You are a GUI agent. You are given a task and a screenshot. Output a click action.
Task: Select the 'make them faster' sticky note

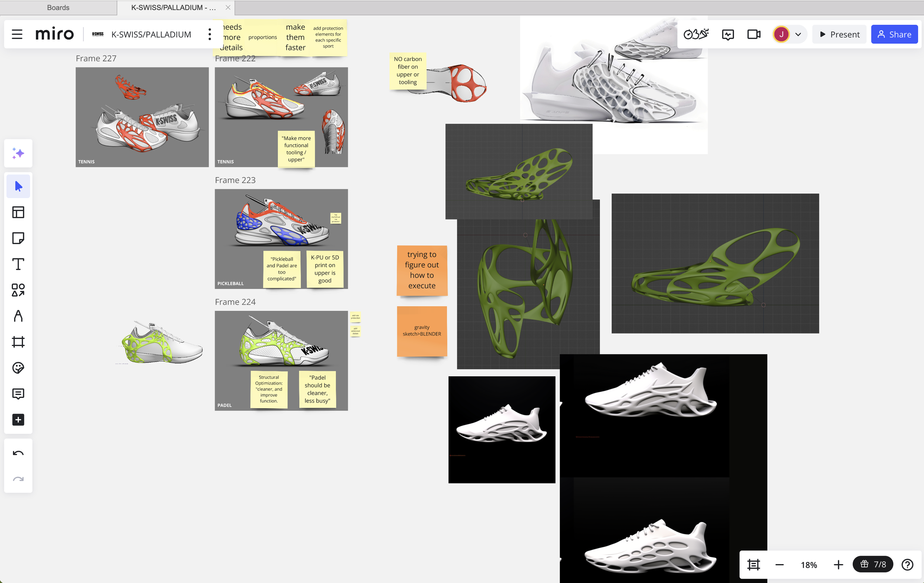point(295,38)
